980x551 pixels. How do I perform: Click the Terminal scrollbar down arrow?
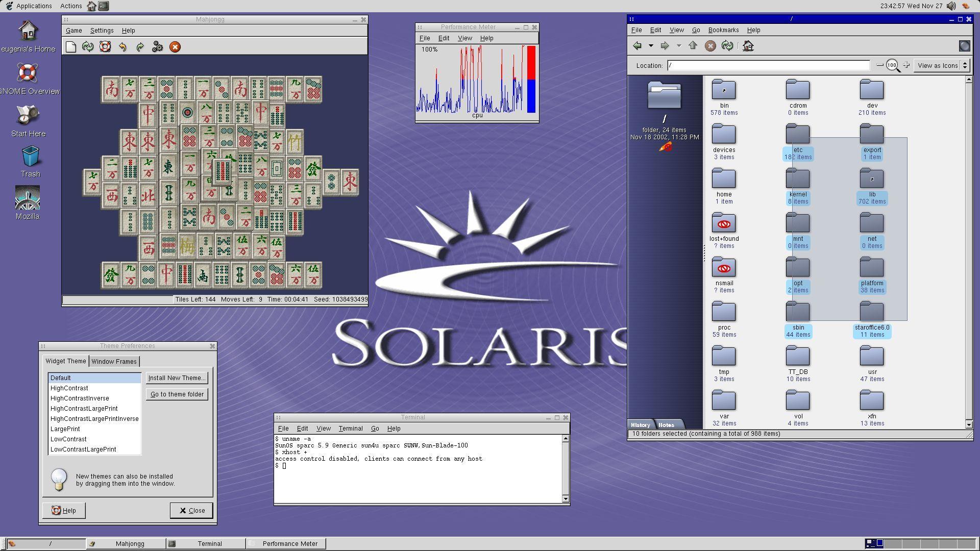566,498
